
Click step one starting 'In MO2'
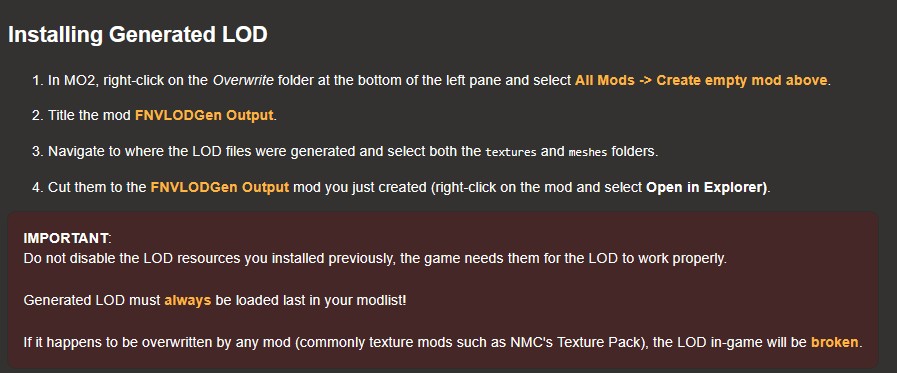[x=431, y=80]
